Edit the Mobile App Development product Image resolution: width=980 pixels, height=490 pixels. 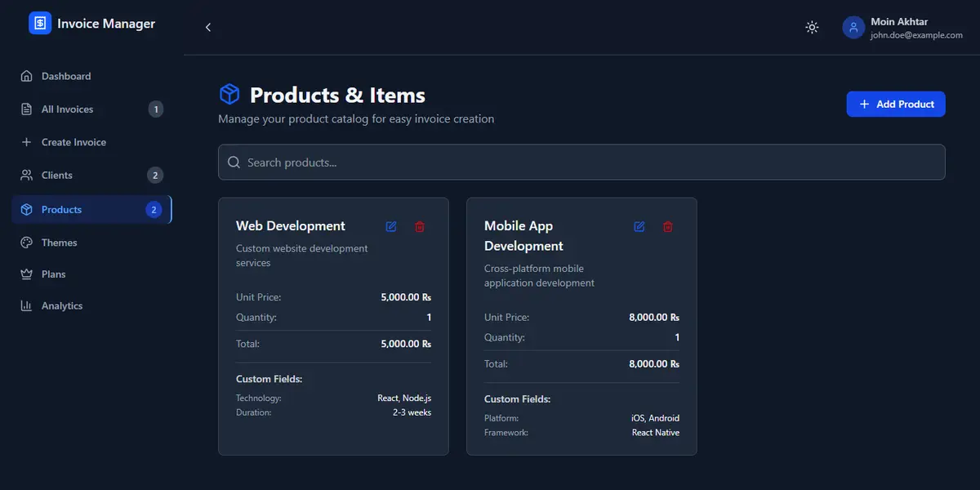pos(639,226)
